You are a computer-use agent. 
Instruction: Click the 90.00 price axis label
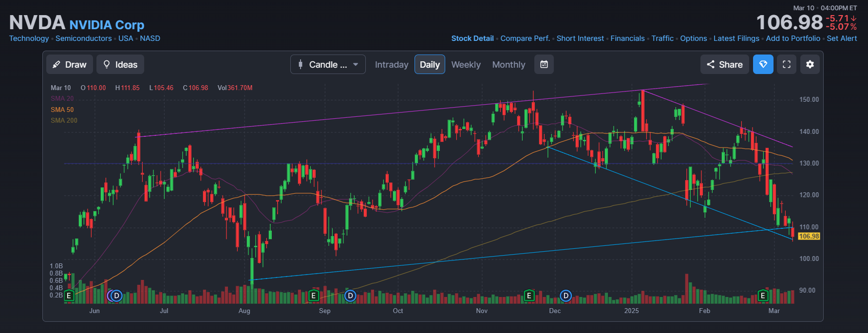coord(807,290)
